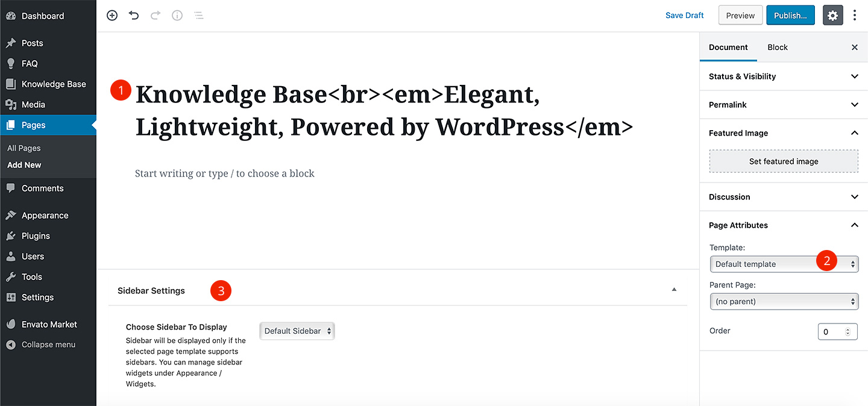
Task: Click the Order number stepper field
Action: point(837,331)
